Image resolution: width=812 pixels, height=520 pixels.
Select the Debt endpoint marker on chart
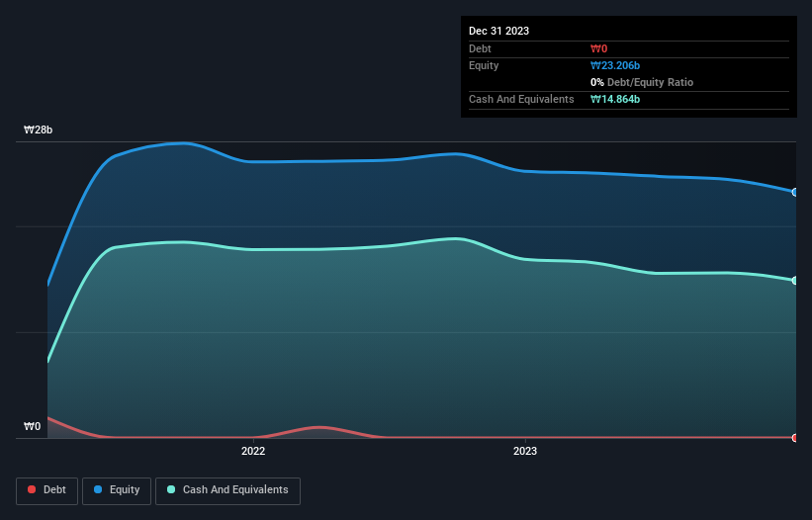(795, 438)
